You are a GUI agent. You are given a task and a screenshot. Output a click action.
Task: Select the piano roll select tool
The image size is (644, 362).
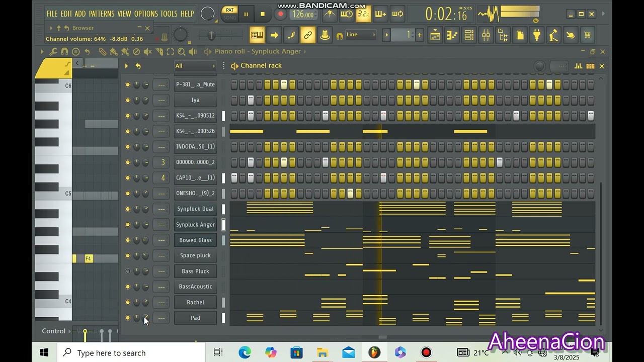point(170,51)
